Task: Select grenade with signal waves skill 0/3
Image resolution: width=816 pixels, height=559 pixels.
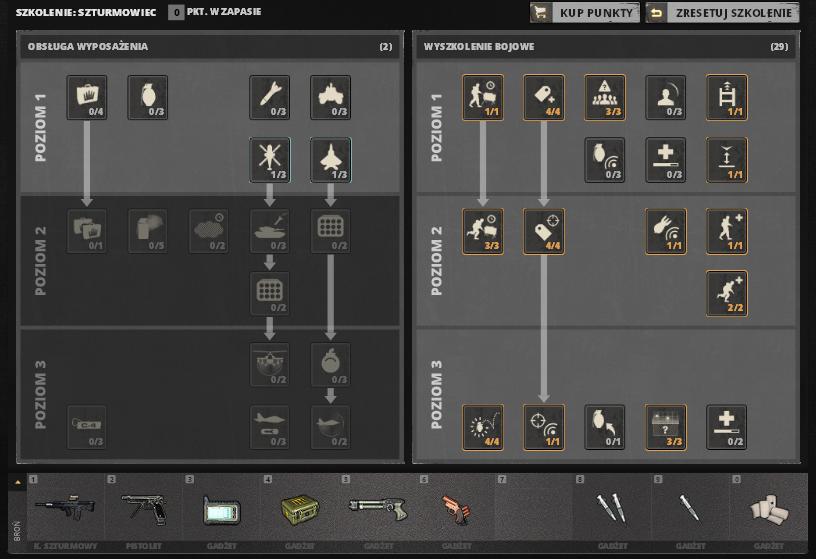Action: pyautogui.click(x=605, y=160)
